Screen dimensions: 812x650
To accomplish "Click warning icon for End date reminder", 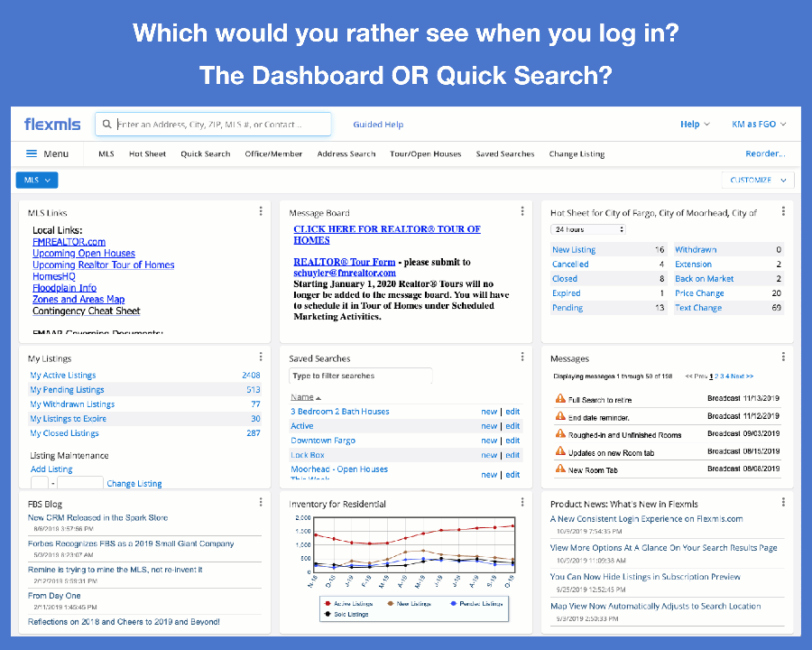I will (x=560, y=415).
